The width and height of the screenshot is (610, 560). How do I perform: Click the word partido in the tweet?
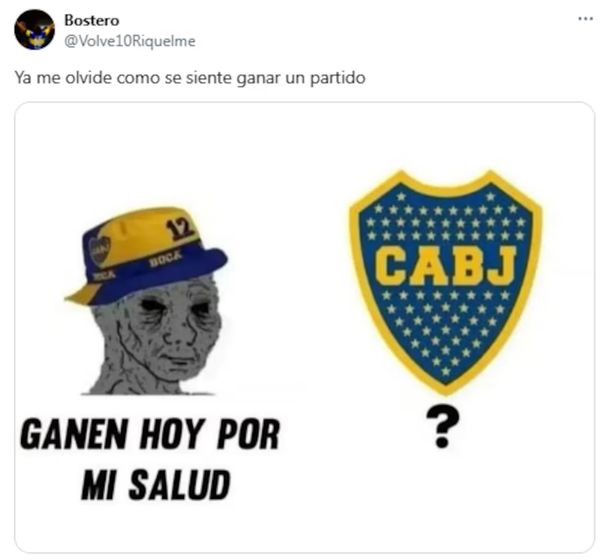(x=338, y=78)
